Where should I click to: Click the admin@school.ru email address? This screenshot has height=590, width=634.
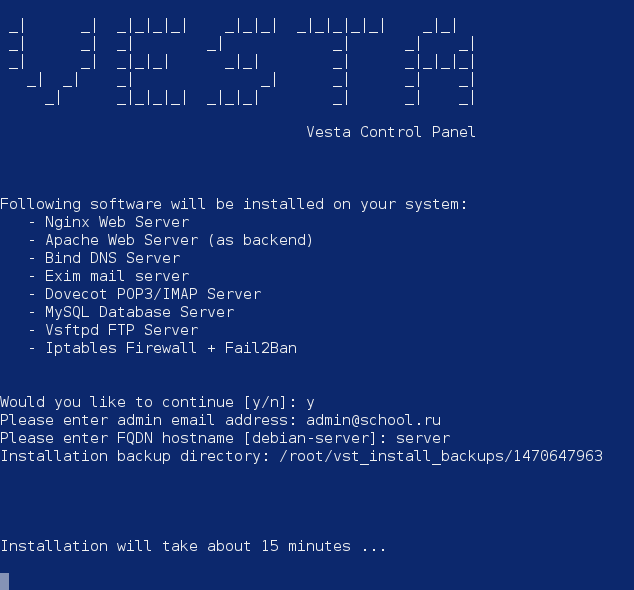(x=373, y=420)
